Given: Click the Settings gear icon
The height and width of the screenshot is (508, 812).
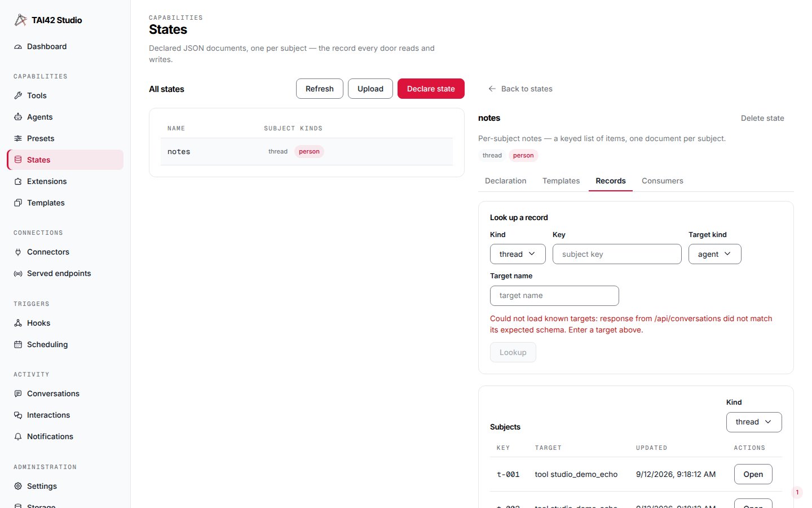Looking at the screenshot, I should (x=18, y=486).
